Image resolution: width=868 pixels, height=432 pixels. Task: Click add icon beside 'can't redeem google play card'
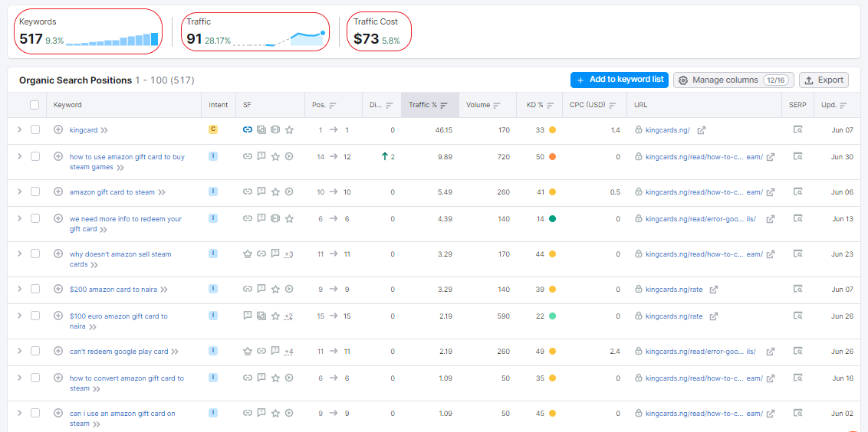58,352
